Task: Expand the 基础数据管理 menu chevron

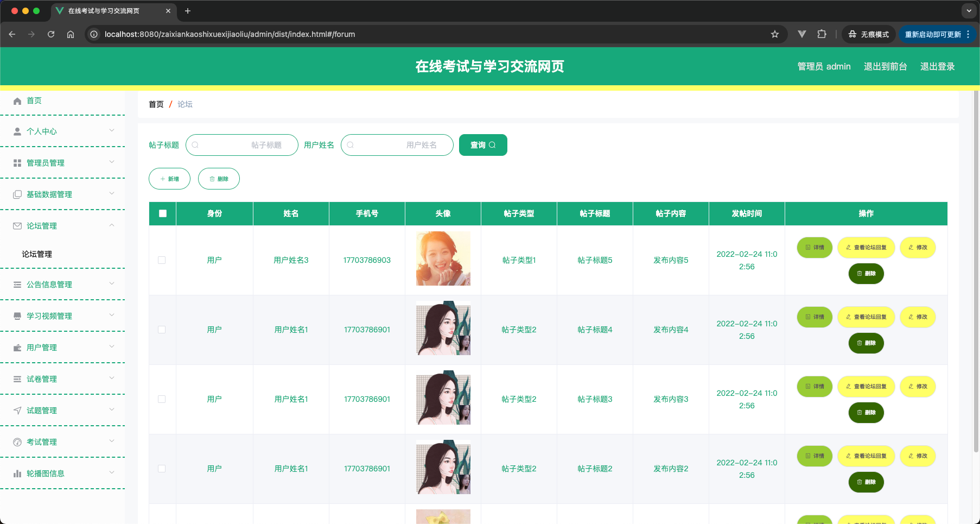Action: point(112,193)
